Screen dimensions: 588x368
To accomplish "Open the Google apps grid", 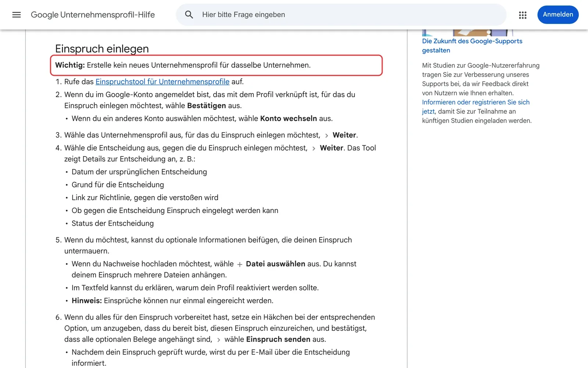I will (523, 15).
